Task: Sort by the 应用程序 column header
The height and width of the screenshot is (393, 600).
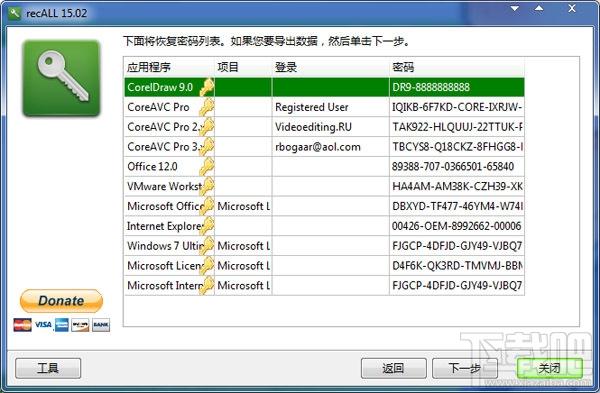Action: (x=169, y=67)
